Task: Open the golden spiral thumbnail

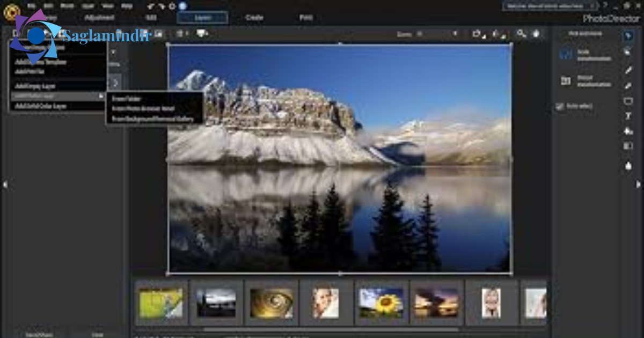Action: click(272, 303)
